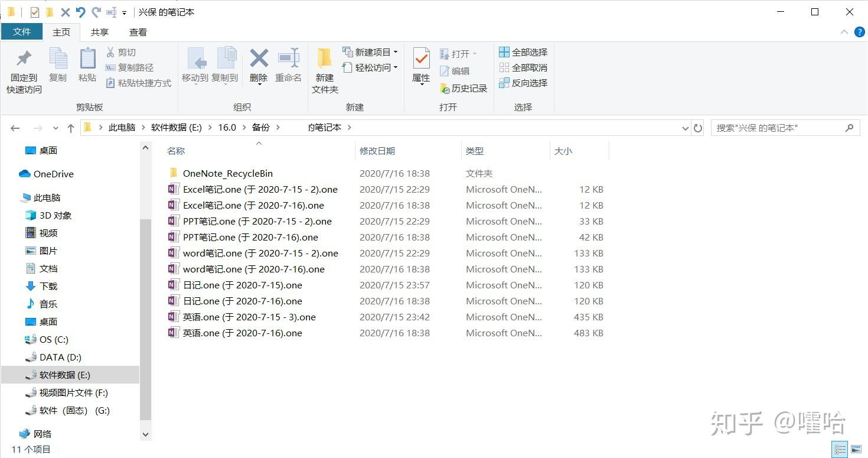Viewport: 868px width, 458px height.
Task: Switch to the 共享 ribbon tab
Action: pyautogui.click(x=100, y=33)
